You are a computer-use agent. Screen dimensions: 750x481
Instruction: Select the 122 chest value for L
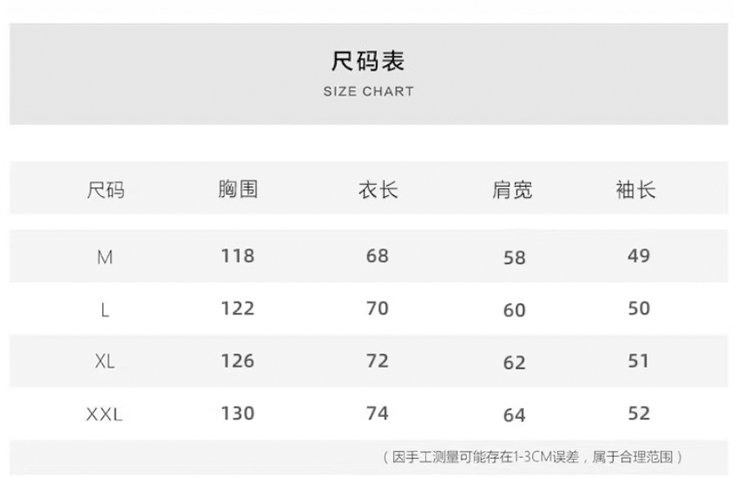[238, 308]
